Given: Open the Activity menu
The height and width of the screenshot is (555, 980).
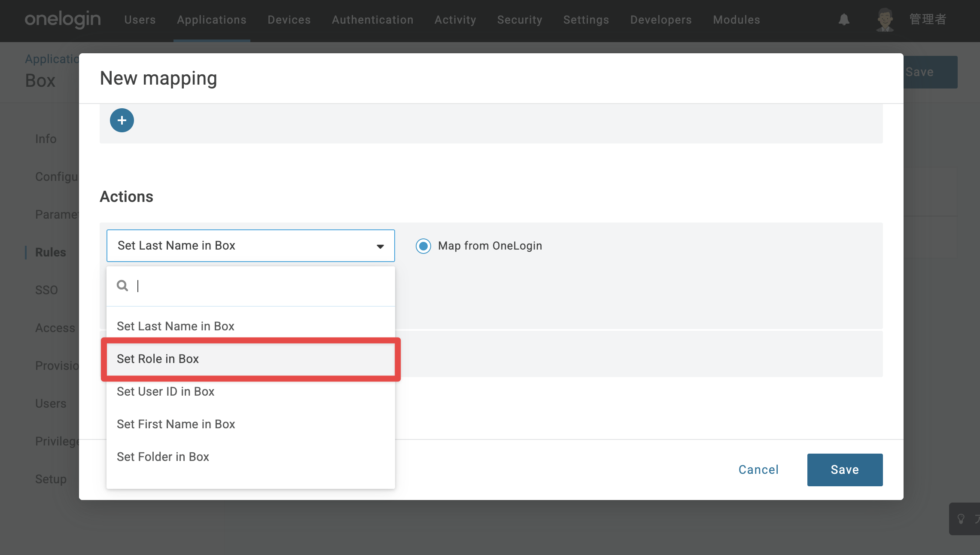Looking at the screenshot, I should coord(455,20).
